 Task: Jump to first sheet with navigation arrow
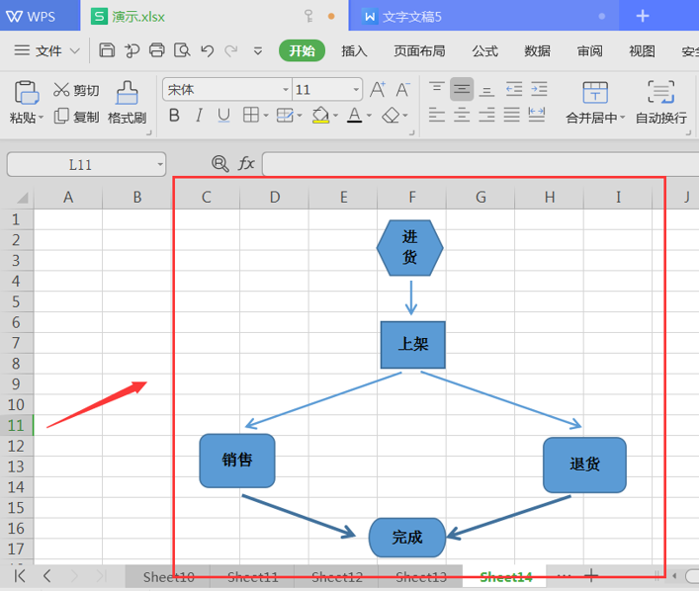coord(20,576)
